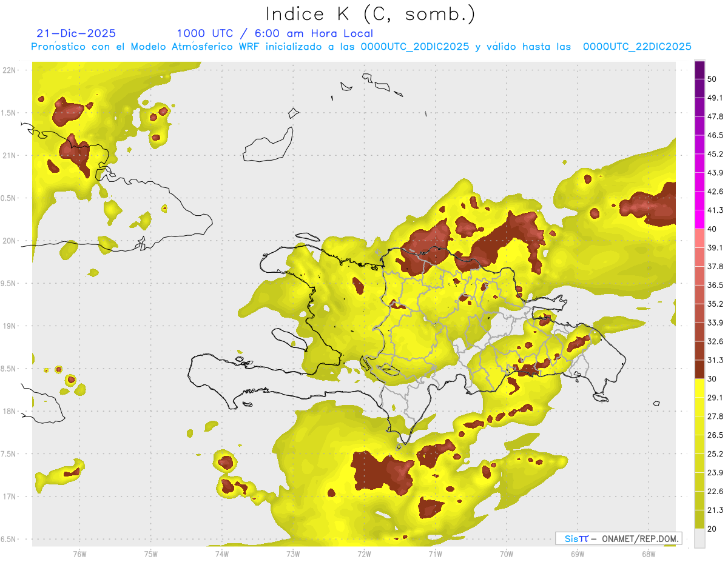Image resolution: width=728 pixels, height=562 pixels.
Task: Click colorbar label "22.6"
Action: coord(715,492)
